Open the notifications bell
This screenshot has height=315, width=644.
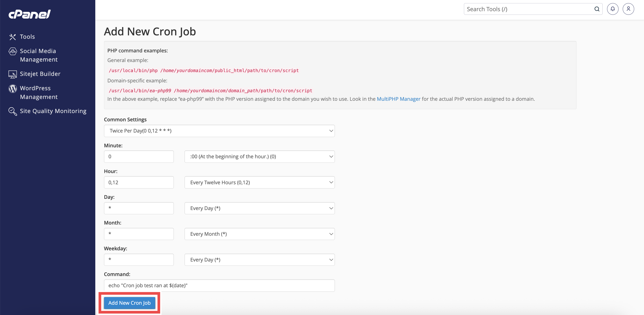tap(612, 9)
